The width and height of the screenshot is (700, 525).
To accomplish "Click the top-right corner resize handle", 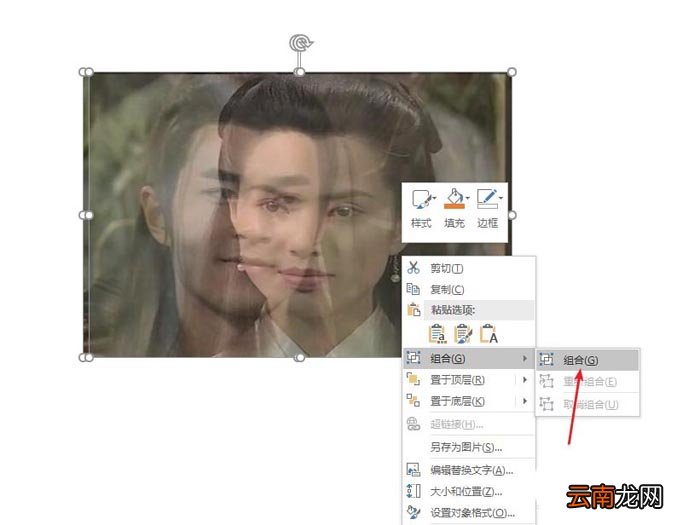I will (x=512, y=72).
